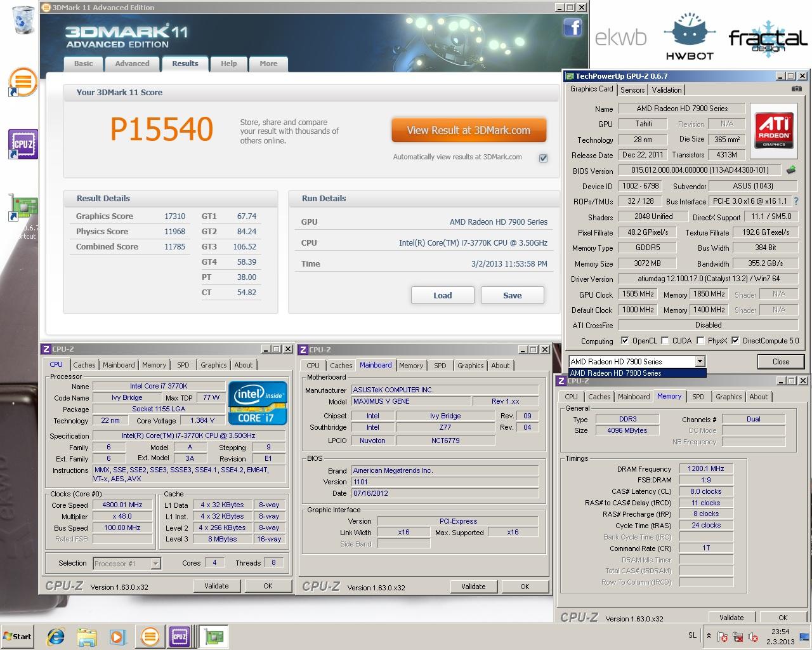Image resolution: width=812 pixels, height=650 pixels.
Task: Open Windows Explorer from the taskbar
Action: coord(87,637)
